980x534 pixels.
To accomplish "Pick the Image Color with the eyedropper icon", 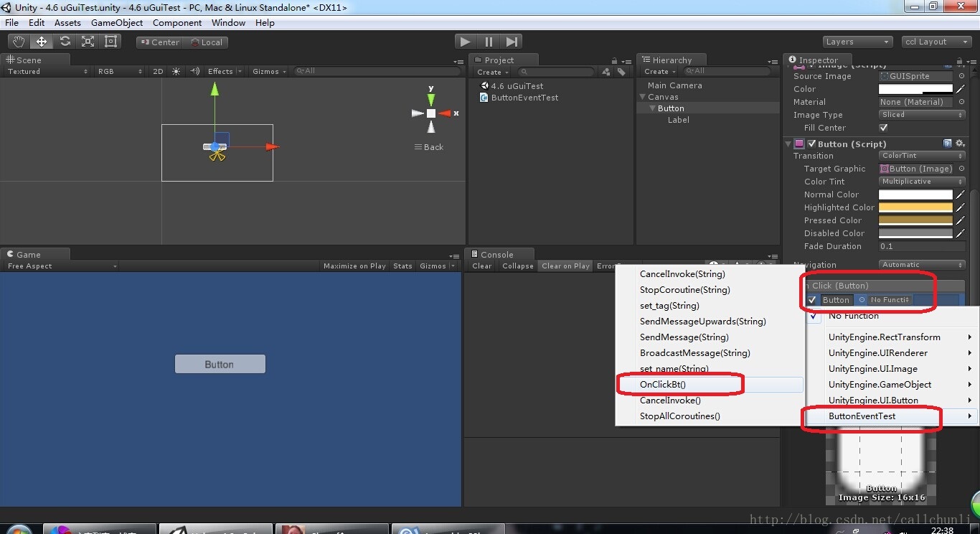I will coord(961,89).
